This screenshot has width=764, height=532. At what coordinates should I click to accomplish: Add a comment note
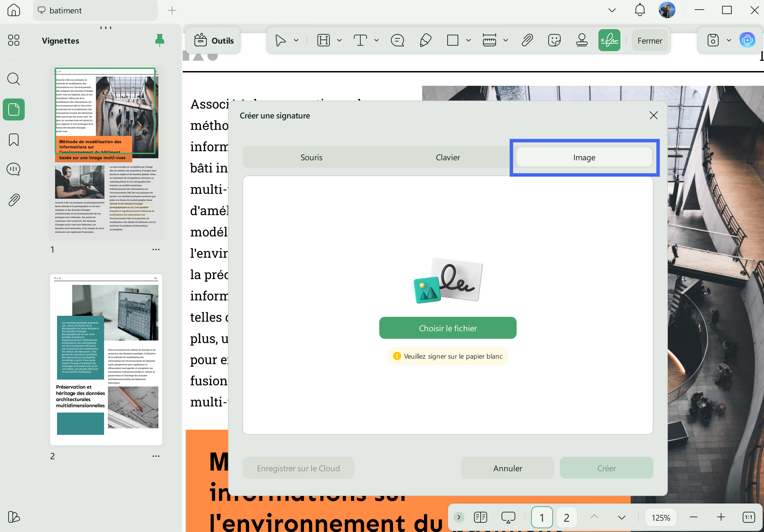click(397, 41)
